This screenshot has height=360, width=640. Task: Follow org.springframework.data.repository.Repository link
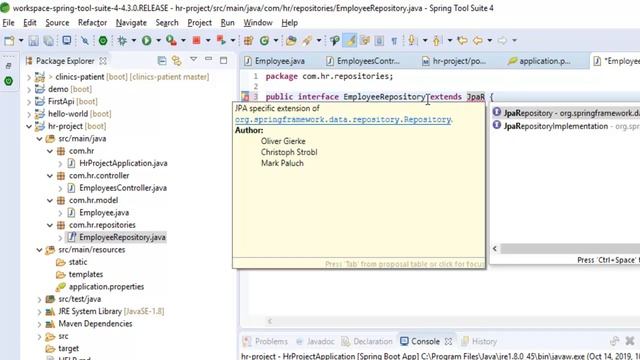343,120
